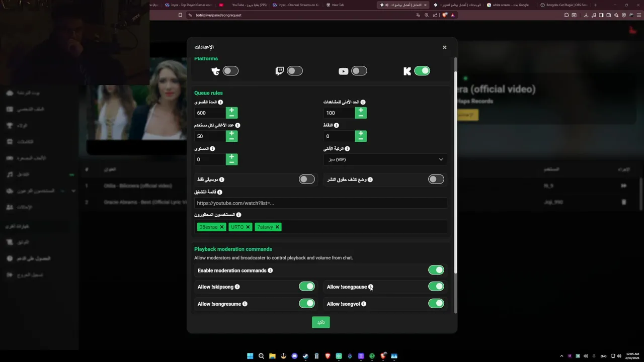Open Windows taskbar search

[261, 356]
